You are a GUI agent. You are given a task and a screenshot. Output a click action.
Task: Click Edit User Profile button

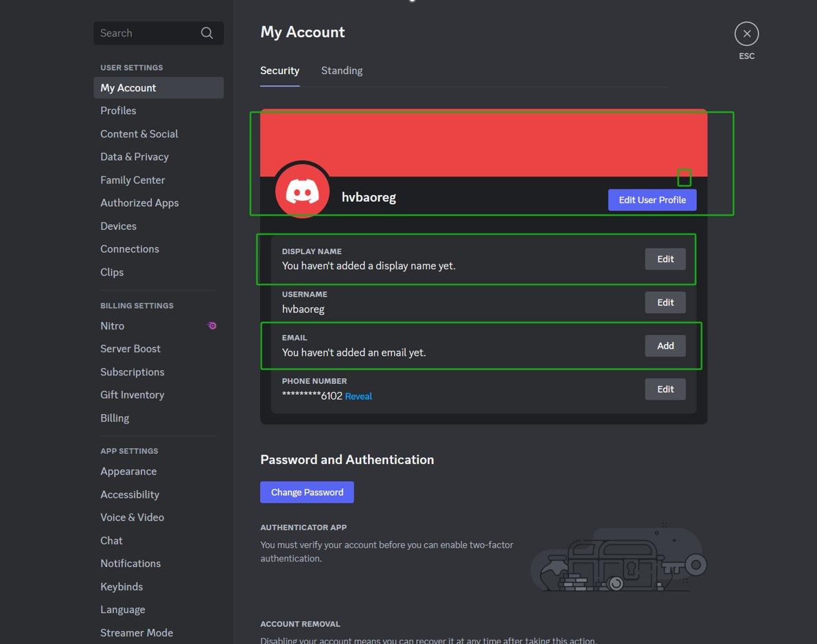[x=652, y=200]
